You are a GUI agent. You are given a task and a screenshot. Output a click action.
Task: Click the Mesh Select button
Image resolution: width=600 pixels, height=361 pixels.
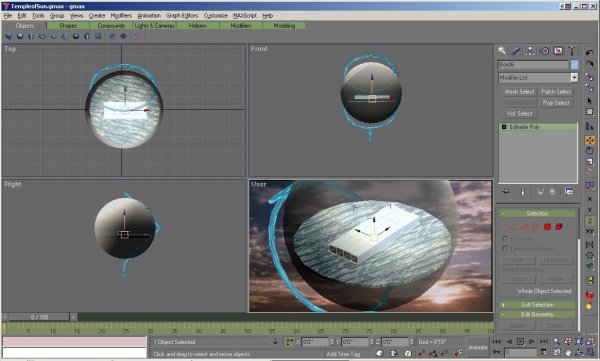(519, 92)
